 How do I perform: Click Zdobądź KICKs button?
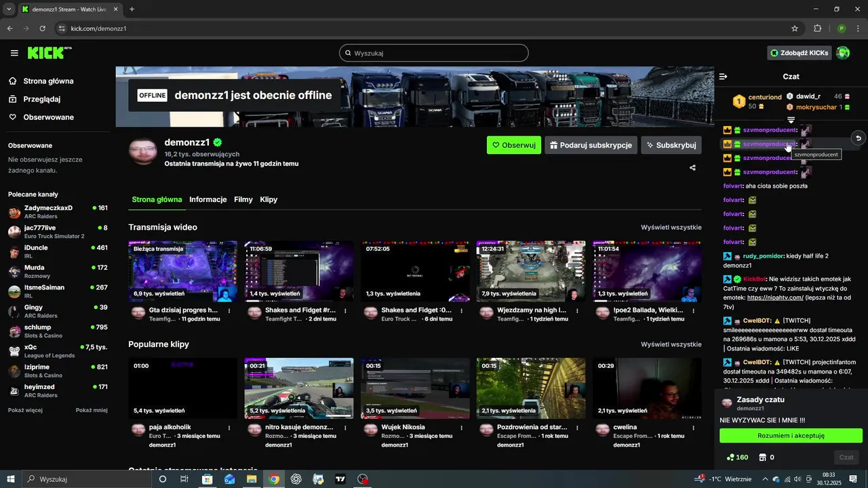point(800,53)
